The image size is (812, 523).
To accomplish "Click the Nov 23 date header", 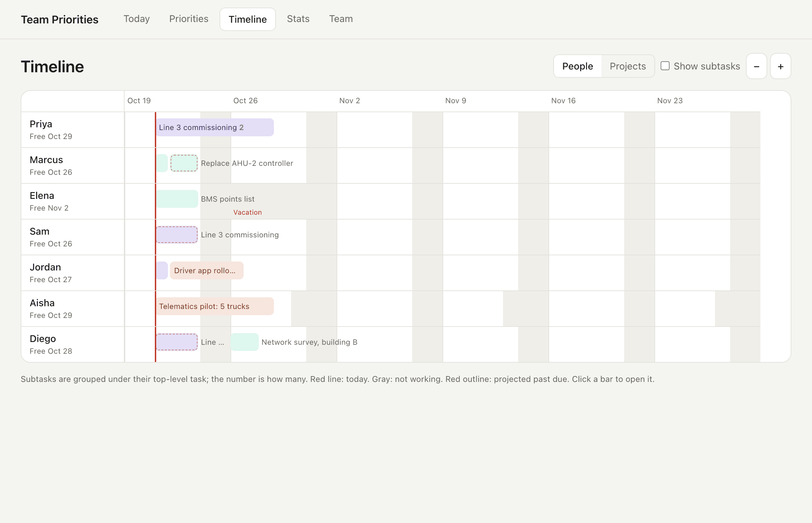I will pos(670,100).
